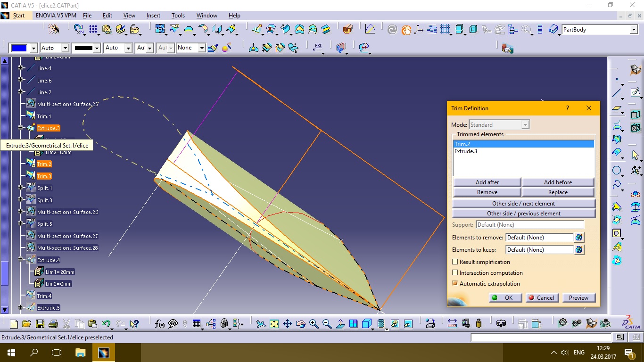Select the Circle tool in right toolbar

click(617, 171)
